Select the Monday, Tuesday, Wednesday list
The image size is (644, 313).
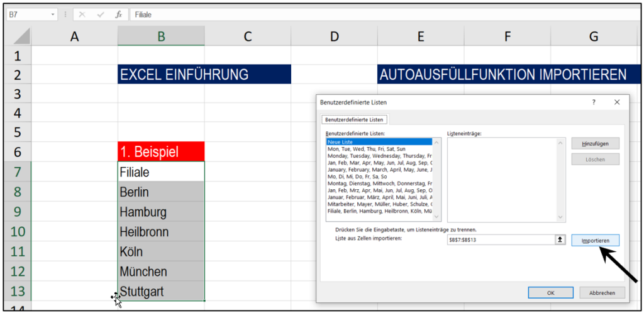[x=379, y=156]
